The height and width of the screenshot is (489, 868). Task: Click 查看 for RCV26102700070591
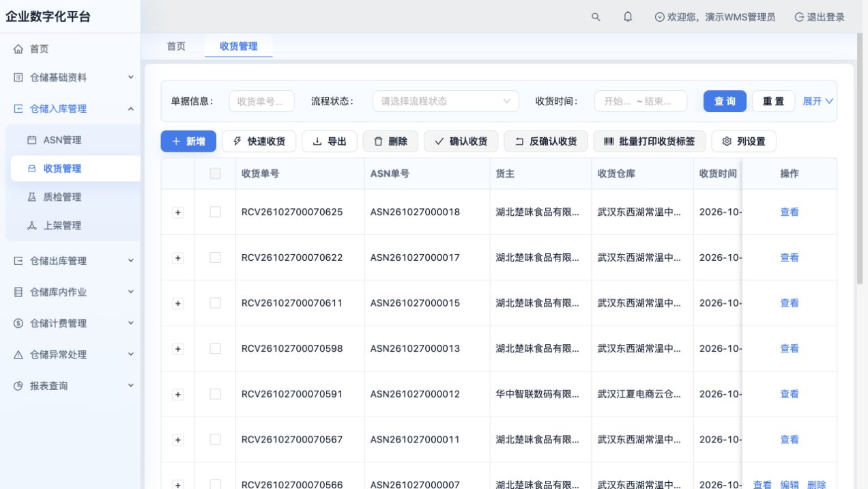pos(790,394)
